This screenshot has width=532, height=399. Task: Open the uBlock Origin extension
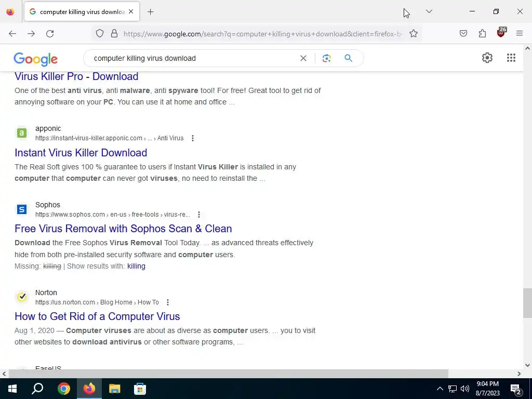tap(501, 33)
